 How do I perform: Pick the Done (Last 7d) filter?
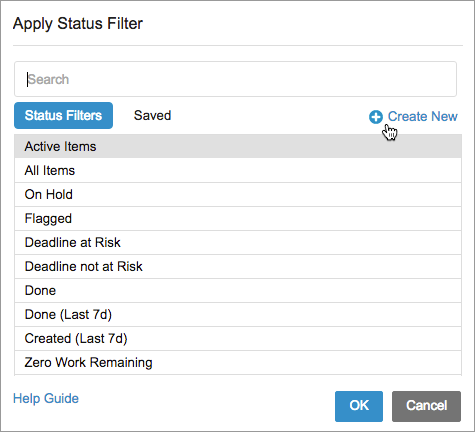238,314
